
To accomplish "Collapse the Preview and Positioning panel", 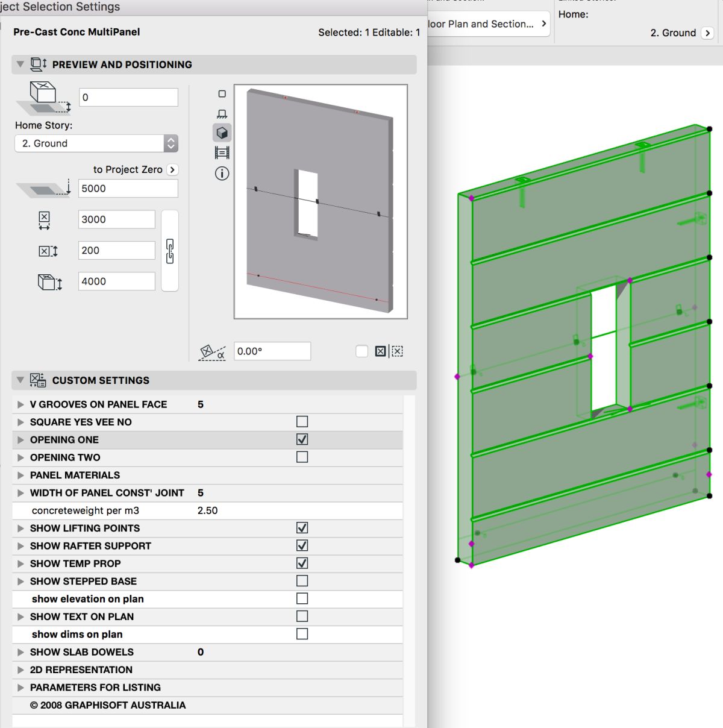I will pos(20,64).
